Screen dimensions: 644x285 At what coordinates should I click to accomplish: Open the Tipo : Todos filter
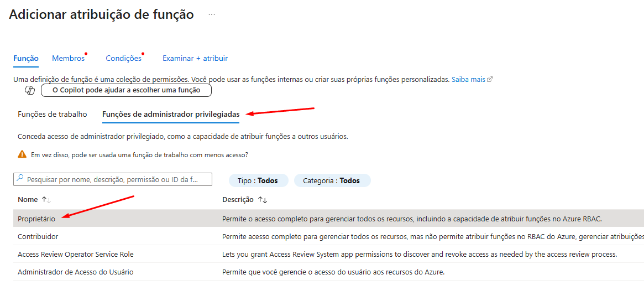click(x=257, y=180)
